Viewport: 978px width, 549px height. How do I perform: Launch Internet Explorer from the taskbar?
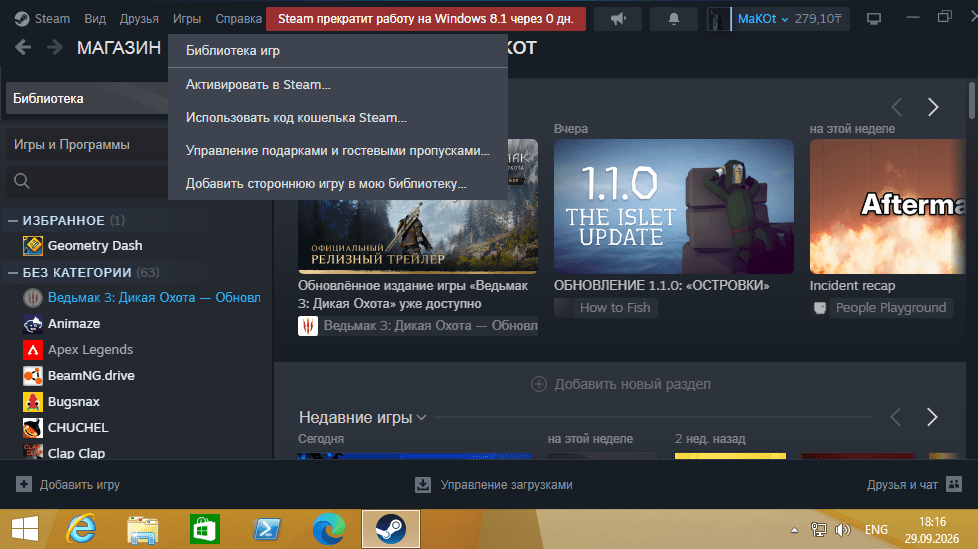pyautogui.click(x=82, y=529)
